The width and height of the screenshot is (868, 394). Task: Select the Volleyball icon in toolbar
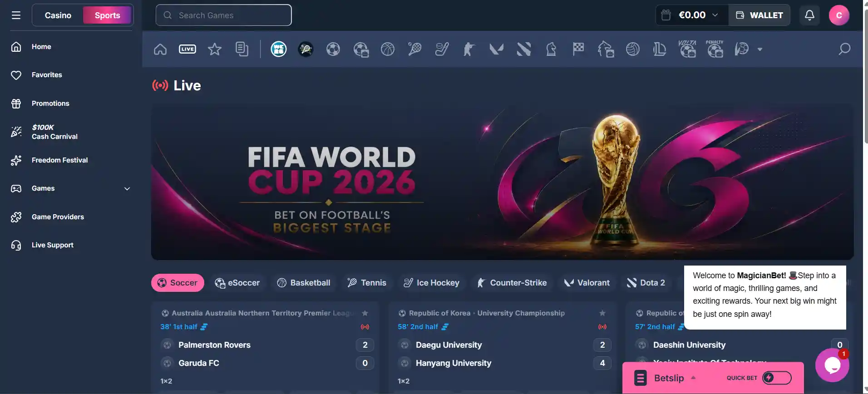[633, 49]
